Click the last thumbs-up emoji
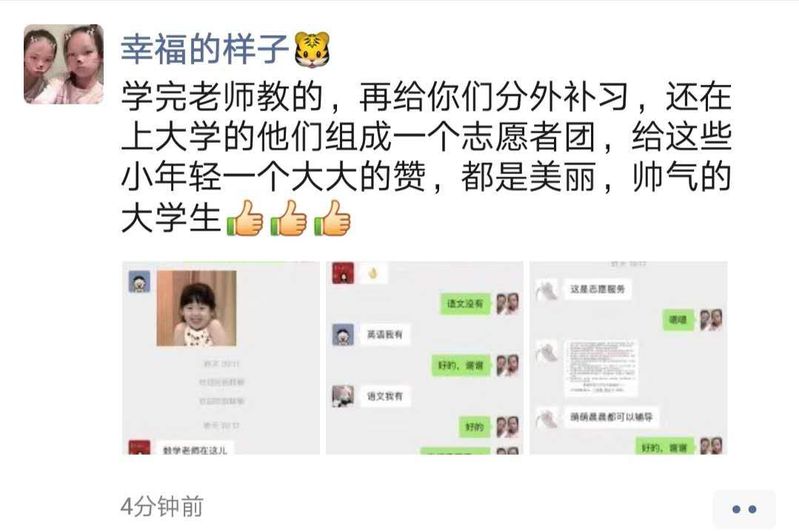 333,218
